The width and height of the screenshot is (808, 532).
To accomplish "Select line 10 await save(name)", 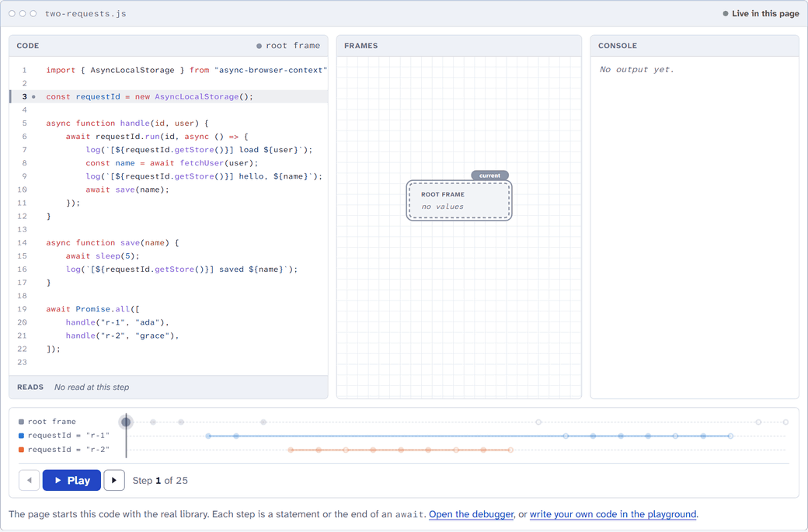I will click(169, 190).
